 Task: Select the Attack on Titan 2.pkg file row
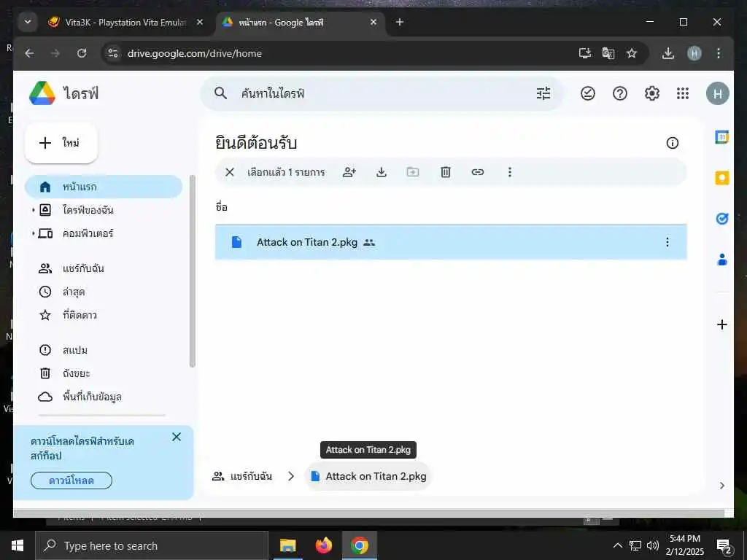(451, 242)
